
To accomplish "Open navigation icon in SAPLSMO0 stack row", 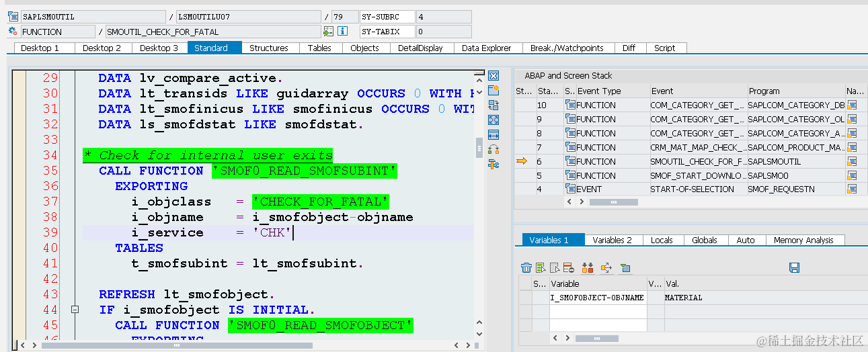I will click(x=852, y=175).
